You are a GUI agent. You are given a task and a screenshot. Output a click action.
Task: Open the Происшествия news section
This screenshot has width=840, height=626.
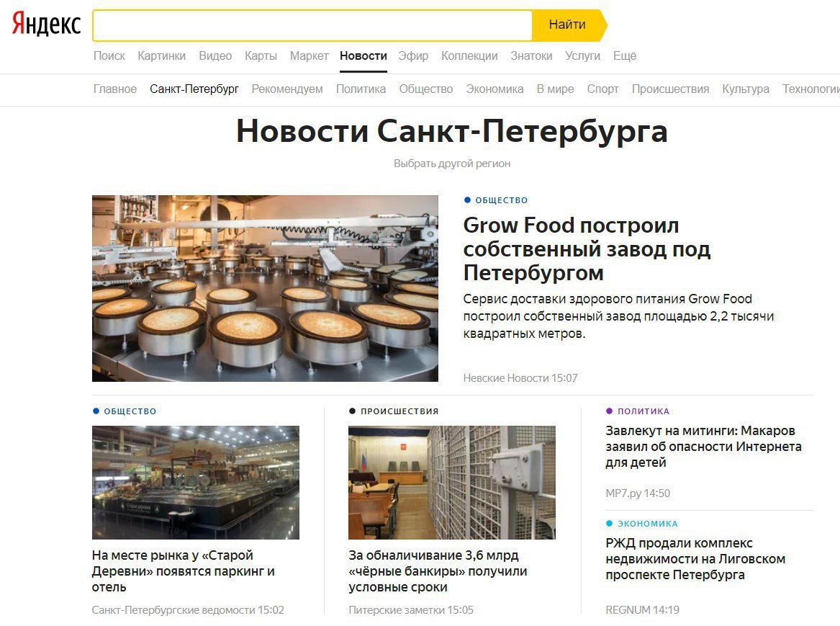tap(670, 89)
